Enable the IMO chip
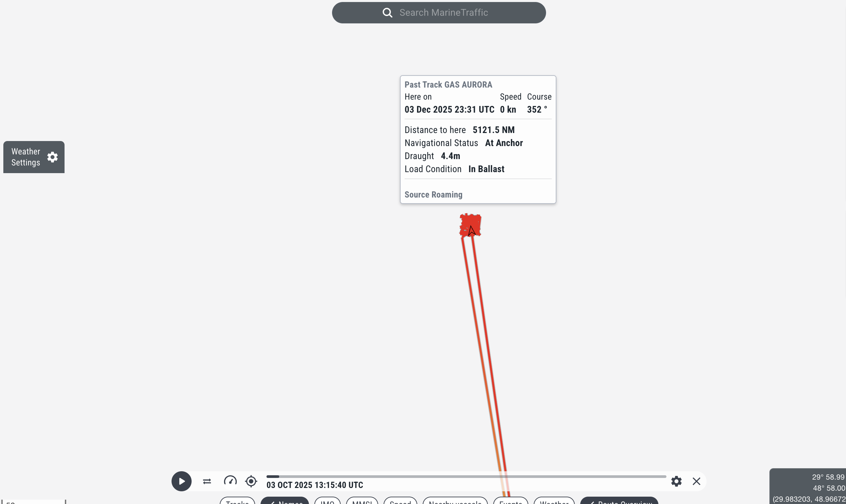 327,502
